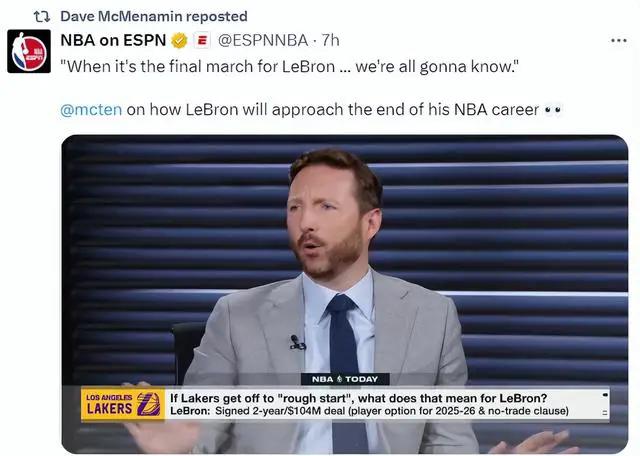640x456 pixels.
Task: Open the @ESPNNBA handle link
Action: (263, 40)
